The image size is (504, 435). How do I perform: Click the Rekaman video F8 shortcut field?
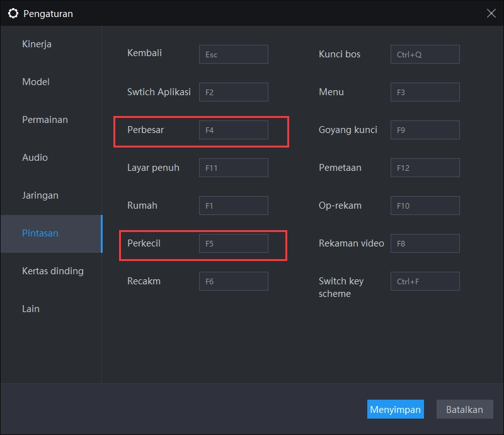click(425, 243)
